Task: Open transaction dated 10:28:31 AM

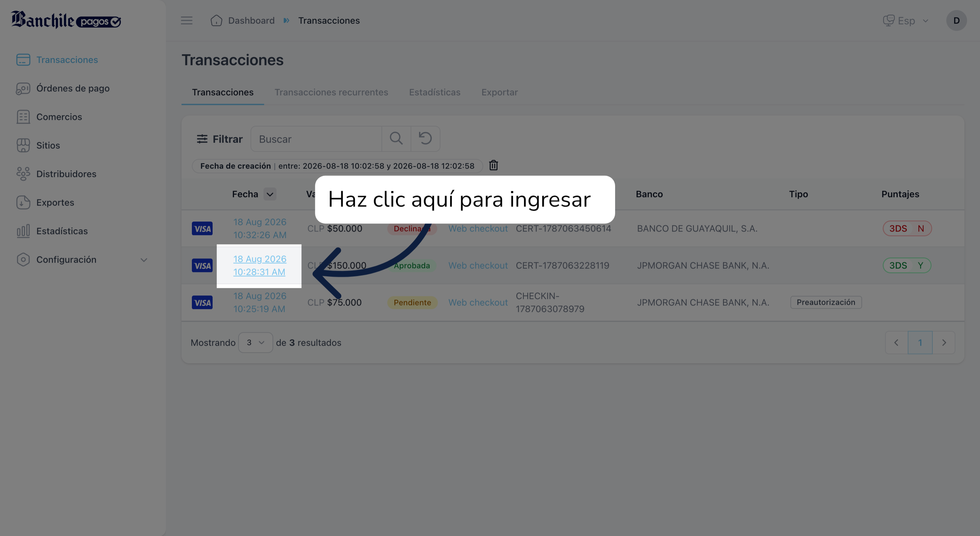Action: pyautogui.click(x=260, y=265)
